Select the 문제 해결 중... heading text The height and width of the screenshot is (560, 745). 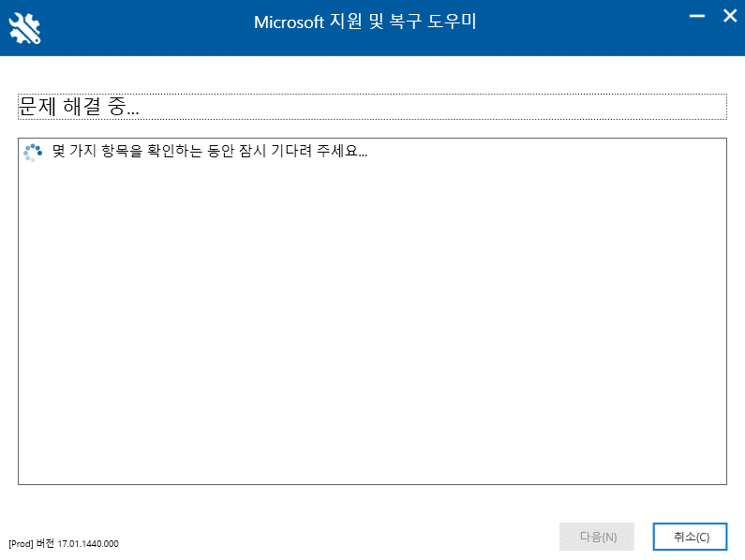tap(79, 106)
